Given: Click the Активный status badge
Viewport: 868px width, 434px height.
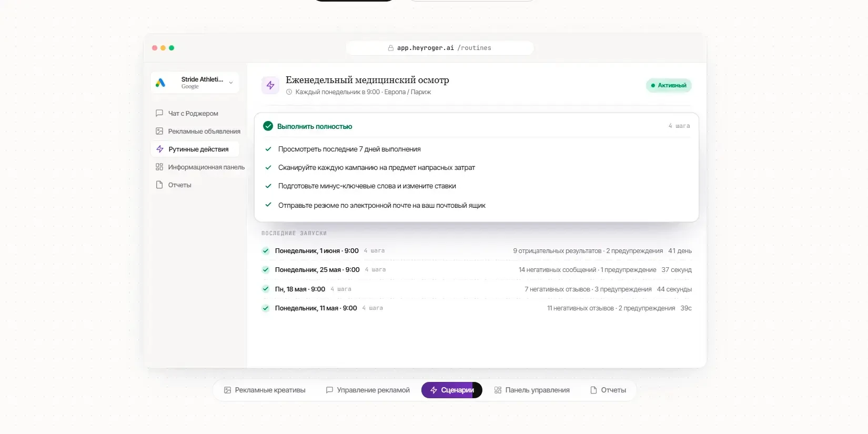Looking at the screenshot, I should coord(669,85).
